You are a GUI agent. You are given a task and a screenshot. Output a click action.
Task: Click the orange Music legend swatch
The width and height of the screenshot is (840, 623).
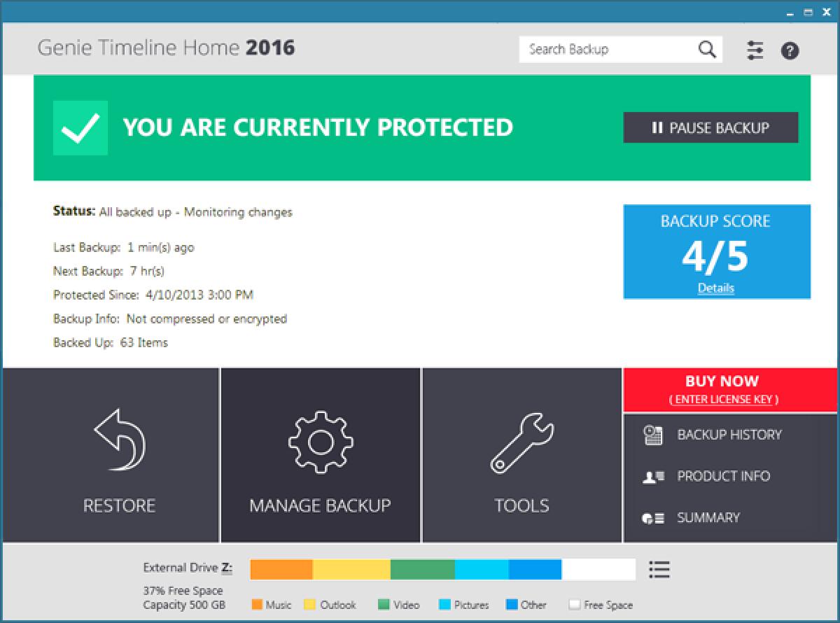point(258,604)
